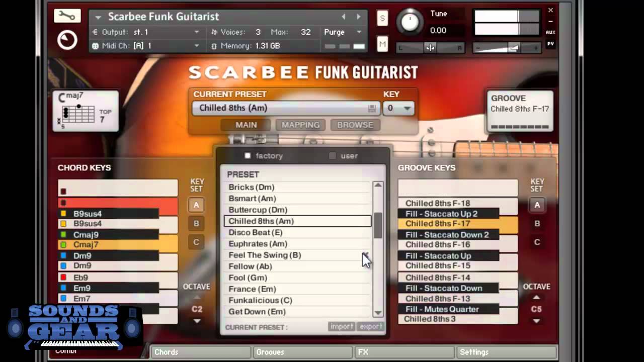Toggle the PV button in header
644x362 pixels.
tap(550, 44)
